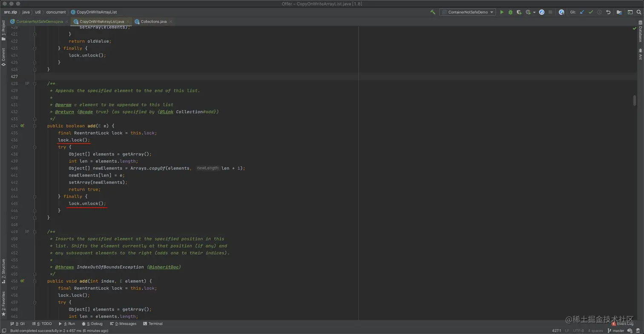
Task: Click the Run with profiler icon
Action: coord(528,12)
